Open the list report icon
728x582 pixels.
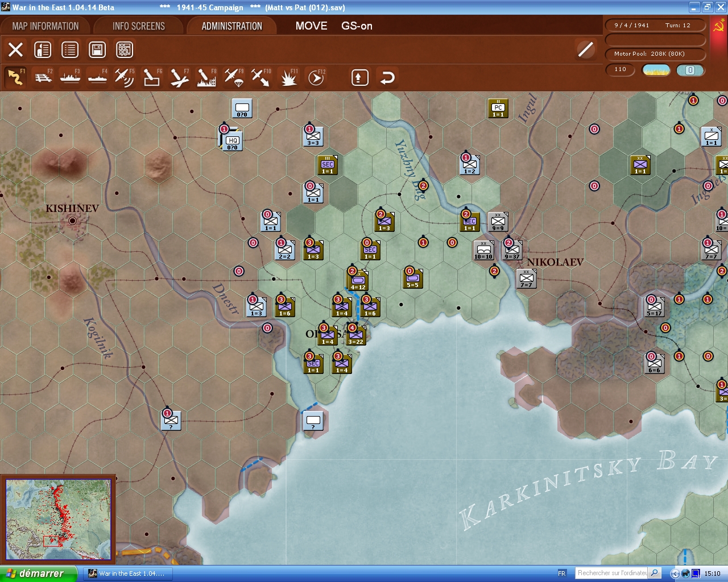[x=70, y=49]
